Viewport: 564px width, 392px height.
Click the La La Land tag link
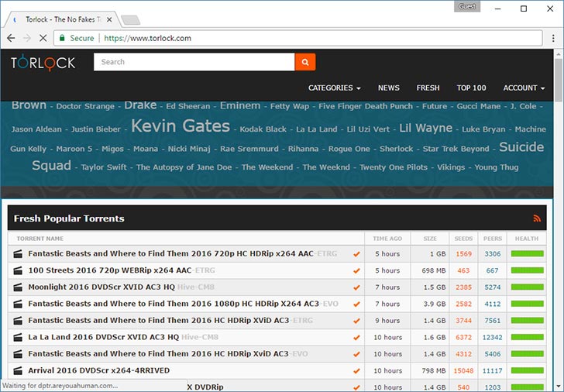pyautogui.click(x=317, y=129)
